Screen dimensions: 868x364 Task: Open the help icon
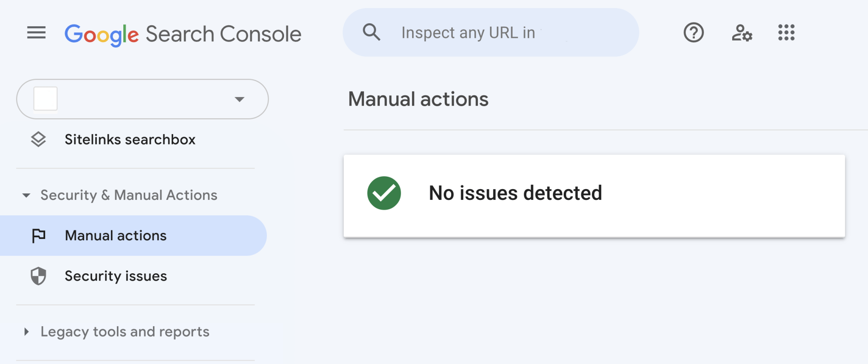tap(693, 33)
